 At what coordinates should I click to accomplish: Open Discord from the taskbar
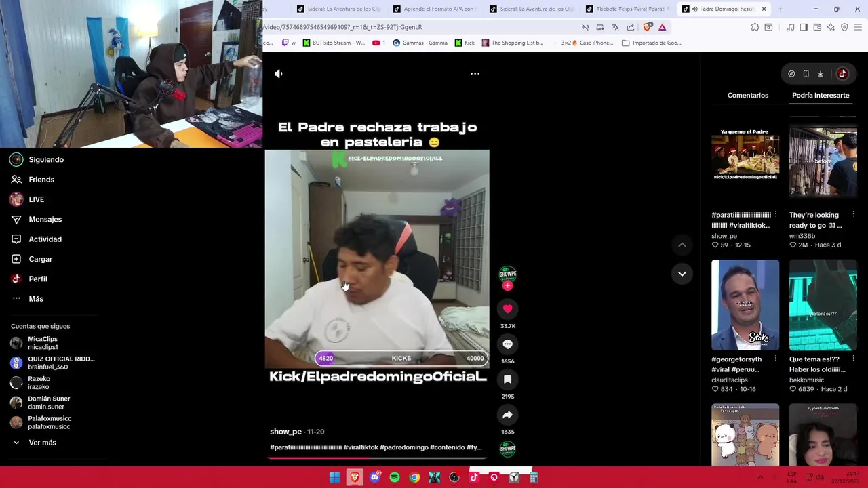pos(375,478)
